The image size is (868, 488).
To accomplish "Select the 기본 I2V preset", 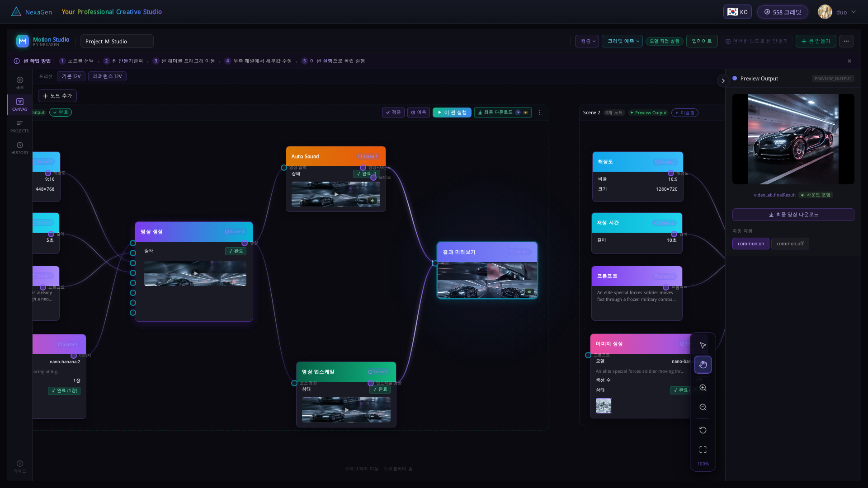I will pyautogui.click(x=71, y=76).
